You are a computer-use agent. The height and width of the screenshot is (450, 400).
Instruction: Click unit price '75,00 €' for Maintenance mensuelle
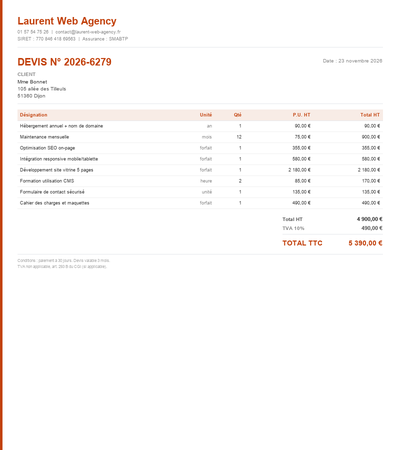[x=303, y=137]
